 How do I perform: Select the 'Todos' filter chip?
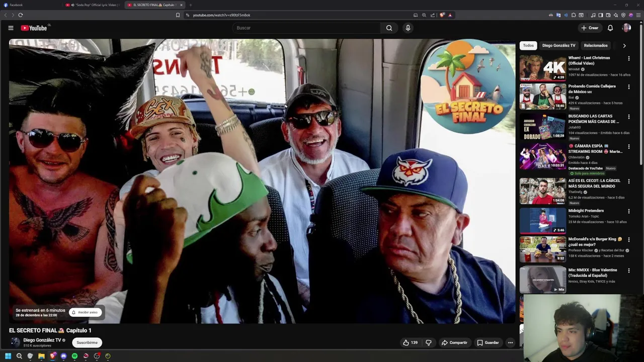click(x=528, y=46)
